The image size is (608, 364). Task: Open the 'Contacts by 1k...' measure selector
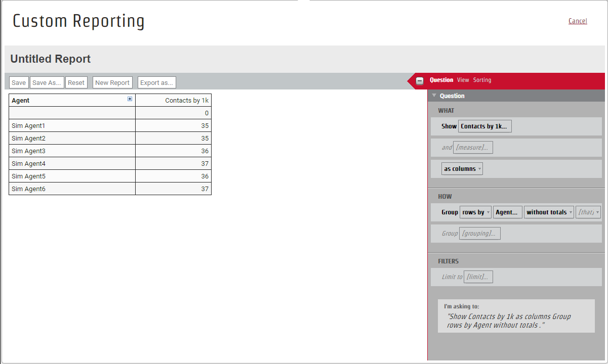click(484, 126)
